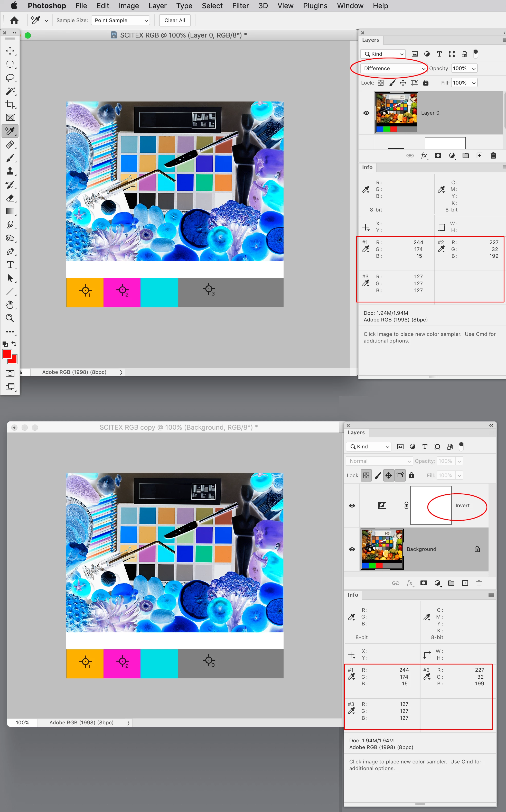Add layer mask in upper Layers panel
The height and width of the screenshot is (812, 506).
[438, 155]
